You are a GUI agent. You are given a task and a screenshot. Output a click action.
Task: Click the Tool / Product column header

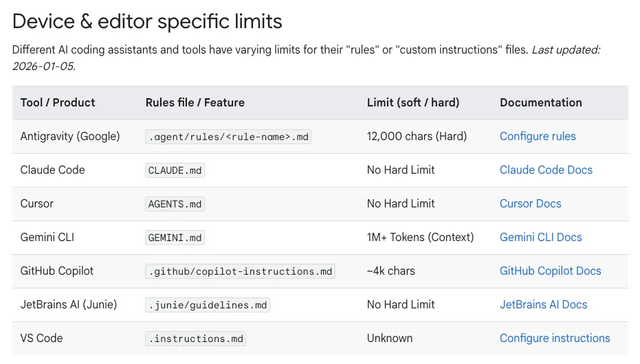point(58,103)
